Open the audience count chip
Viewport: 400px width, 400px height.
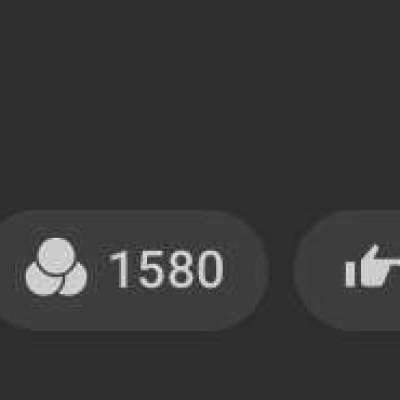click(x=133, y=270)
